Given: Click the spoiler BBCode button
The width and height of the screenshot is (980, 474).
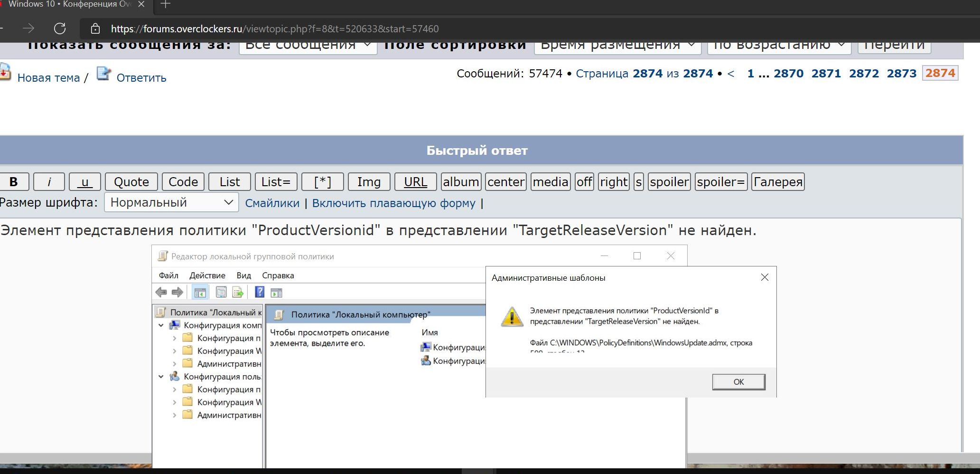Looking at the screenshot, I should coord(669,182).
